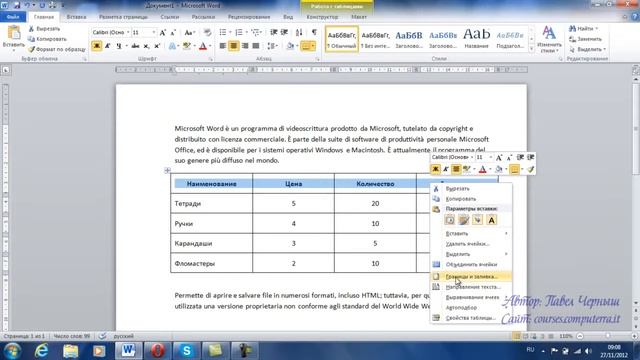Image resolution: width=640 pixels, height=360 pixels.
Task: Toggle Bold in the floating mini toolbar
Action: click(436, 169)
